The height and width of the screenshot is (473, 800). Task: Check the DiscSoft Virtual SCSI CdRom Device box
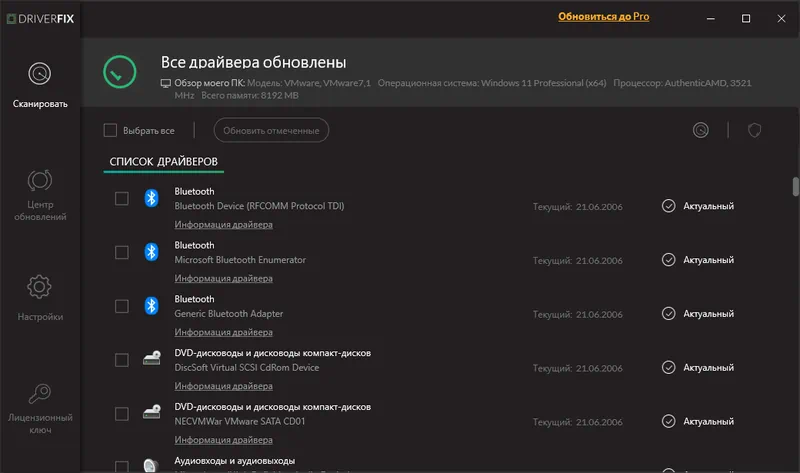pos(121,360)
